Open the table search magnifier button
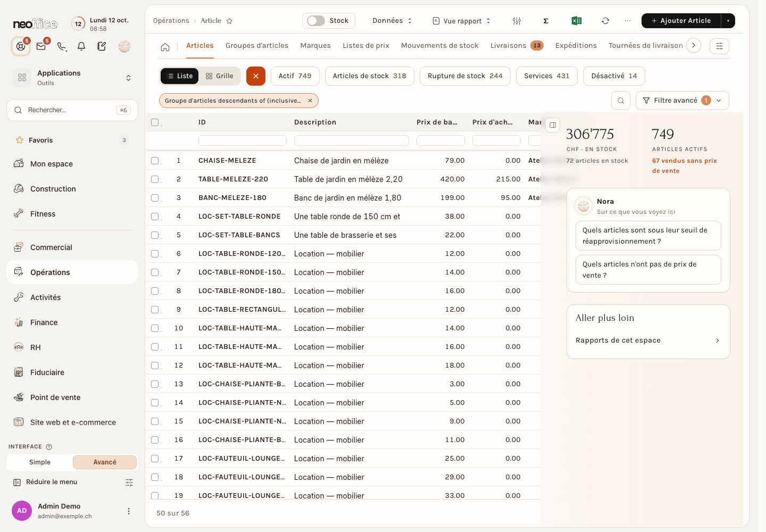766x532 pixels. point(621,101)
